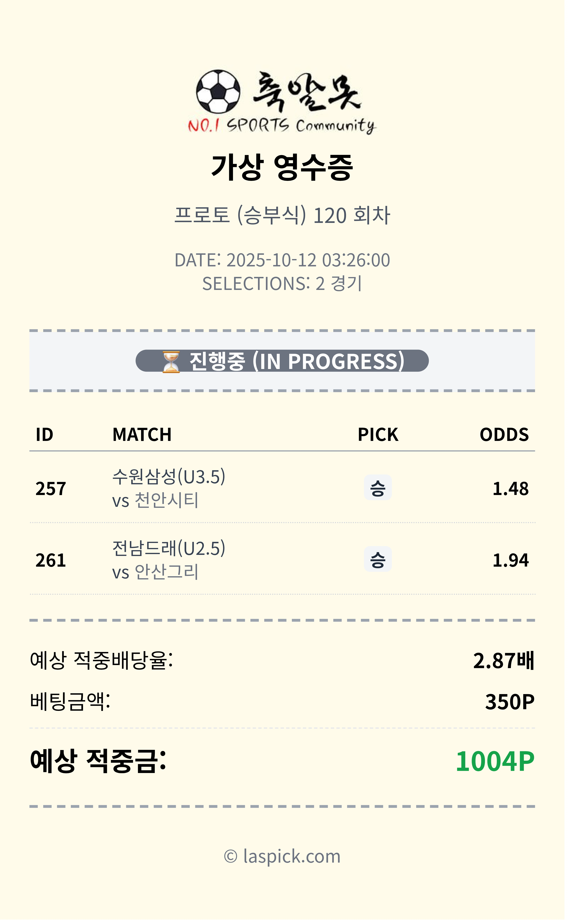The image size is (588, 920).
Task: Select the 승 pick badge for match 257
Action: (x=378, y=488)
